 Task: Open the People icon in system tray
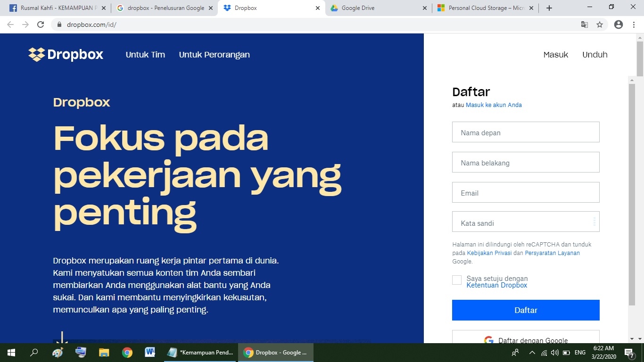(515, 353)
